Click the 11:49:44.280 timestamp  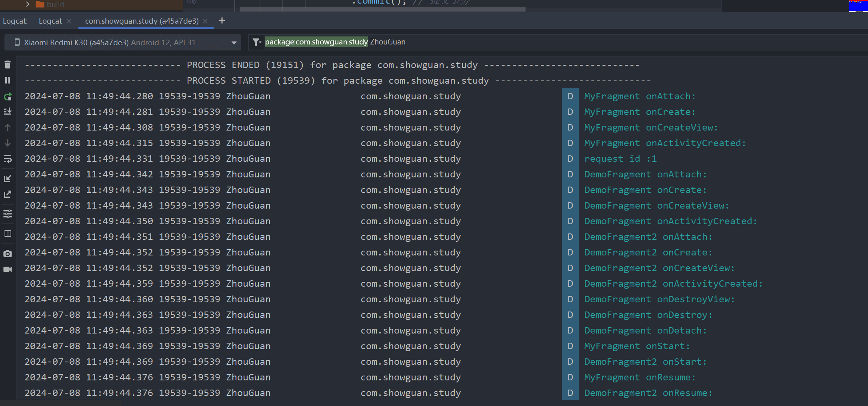(x=120, y=96)
